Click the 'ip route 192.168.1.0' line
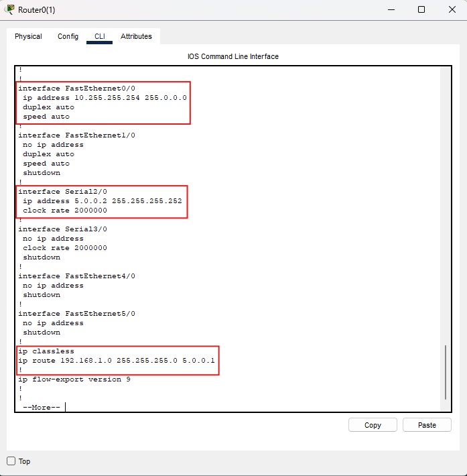Viewport: 467px width, 476px height. tap(116, 361)
